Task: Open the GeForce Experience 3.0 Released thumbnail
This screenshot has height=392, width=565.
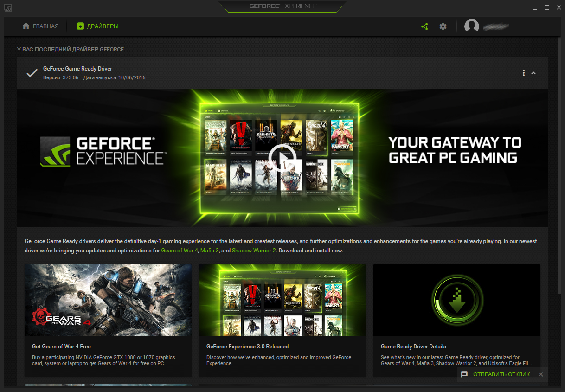Action: (x=282, y=300)
